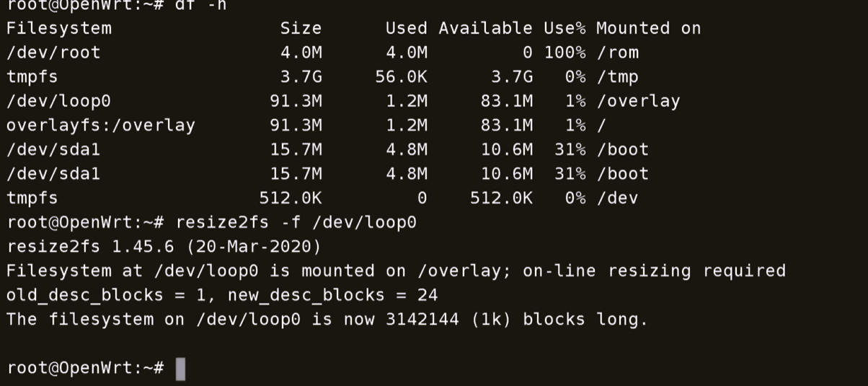868x386 pixels.
Task: Click the Filesystem column header
Action: click(x=59, y=28)
